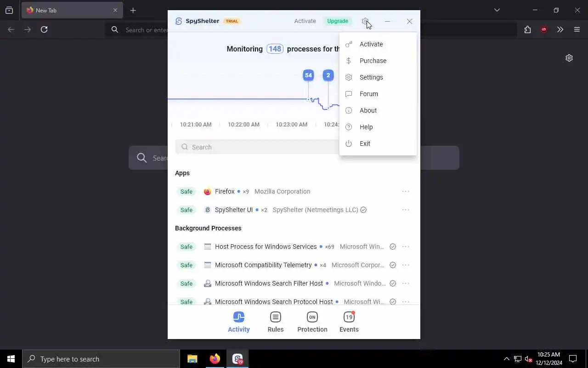Click uBlock Origin icon in Firefox toolbar
588x368 pixels.
544,29
